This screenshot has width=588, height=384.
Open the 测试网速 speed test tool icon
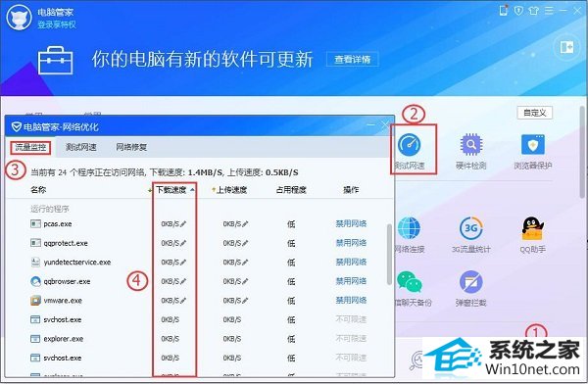pyautogui.click(x=409, y=145)
